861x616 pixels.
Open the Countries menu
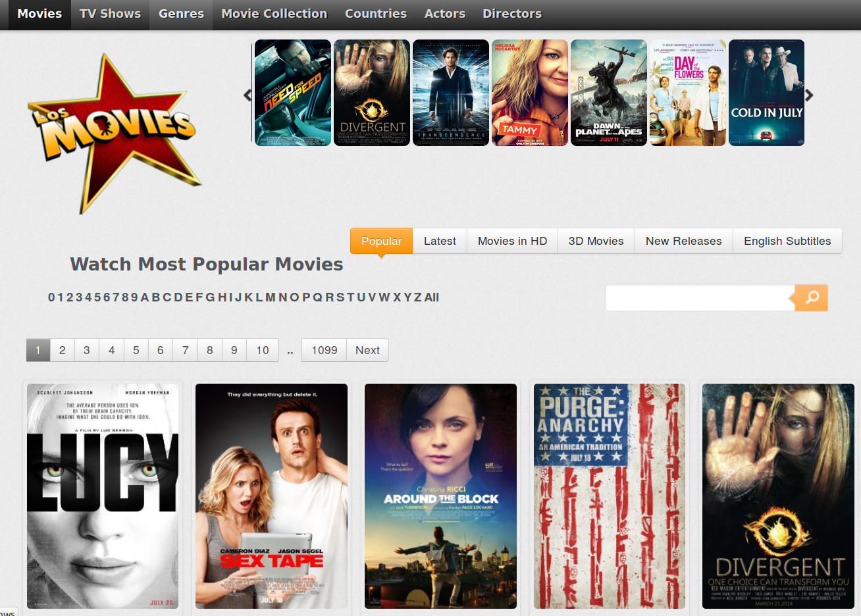point(376,14)
